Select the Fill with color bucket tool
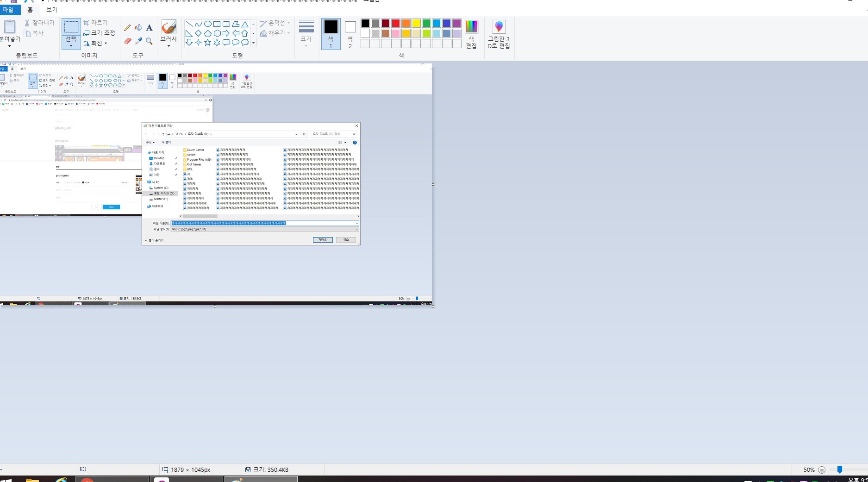This screenshot has width=868, height=482. (138, 28)
